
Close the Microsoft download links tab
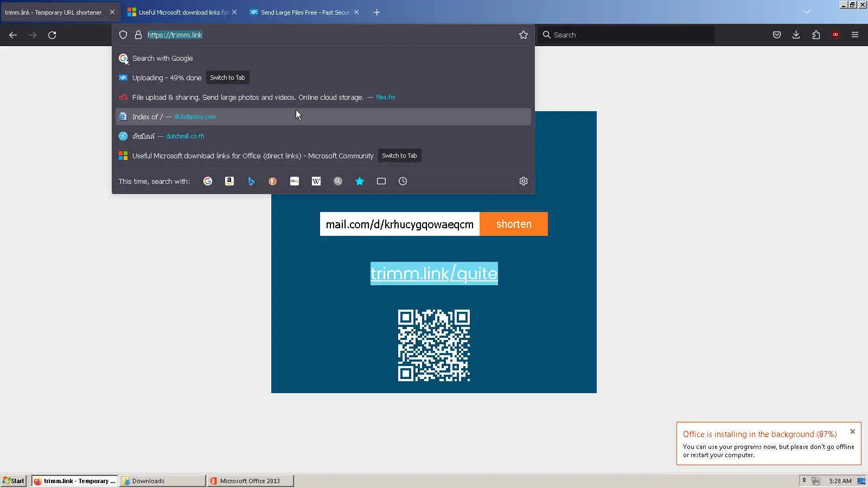click(x=234, y=12)
